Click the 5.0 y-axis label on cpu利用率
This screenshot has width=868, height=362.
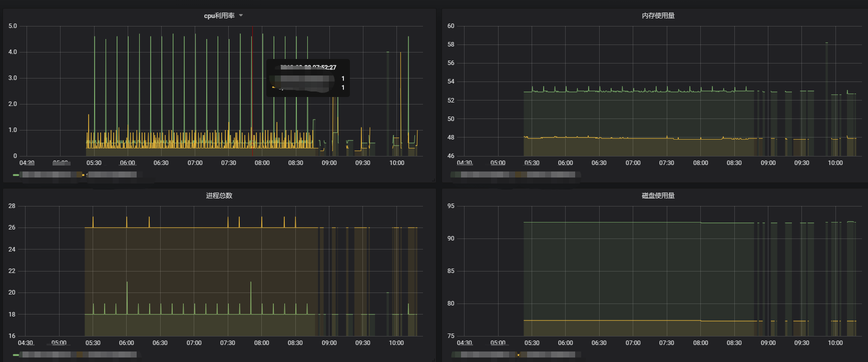click(13, 26)
